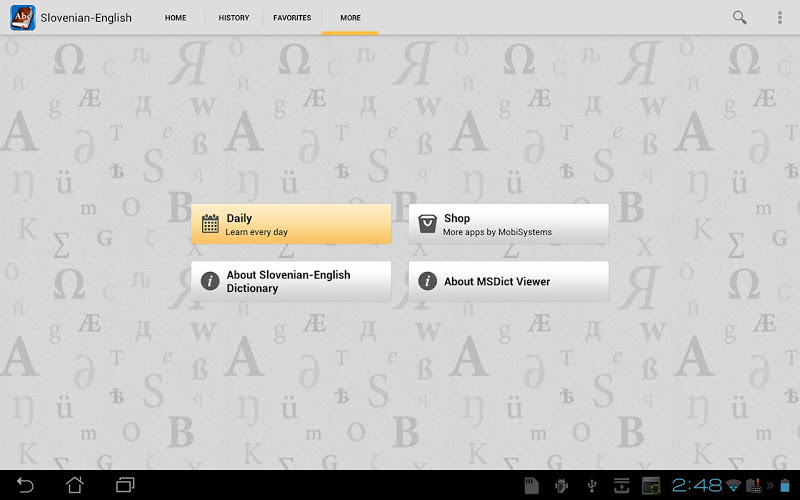Tap the SD card notification icon
This screenshot has height=500, width=800.
pos(532,486)
